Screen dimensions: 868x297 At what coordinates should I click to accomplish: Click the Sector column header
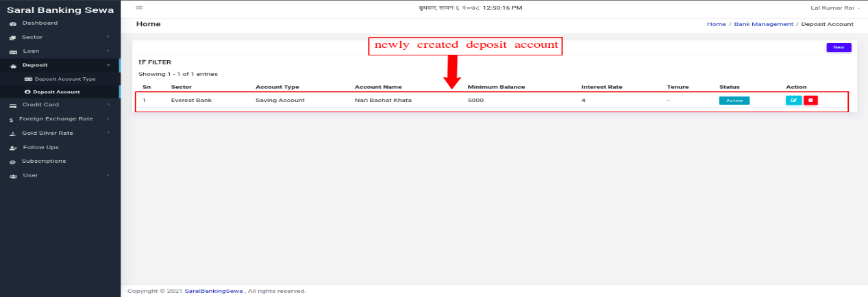[181, 87]
